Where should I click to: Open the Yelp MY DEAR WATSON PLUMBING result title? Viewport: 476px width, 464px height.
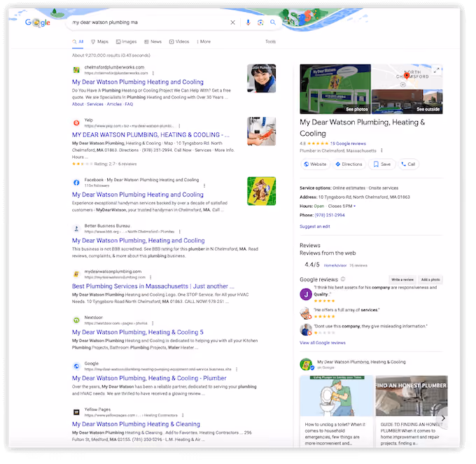pyautogui.click(x=150, y=135)
